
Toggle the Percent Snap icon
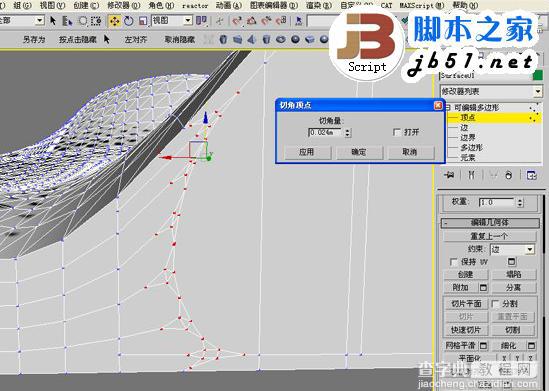pos(266,21)
